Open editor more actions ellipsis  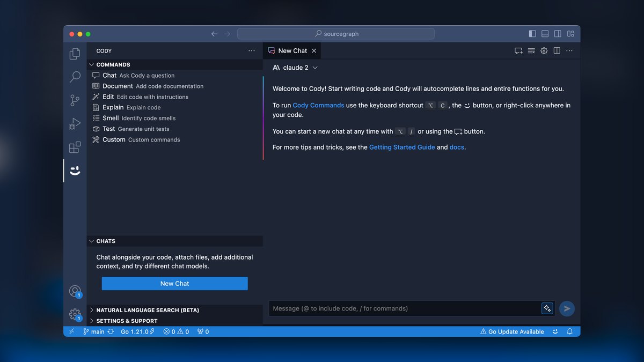(x=569, y=51)
